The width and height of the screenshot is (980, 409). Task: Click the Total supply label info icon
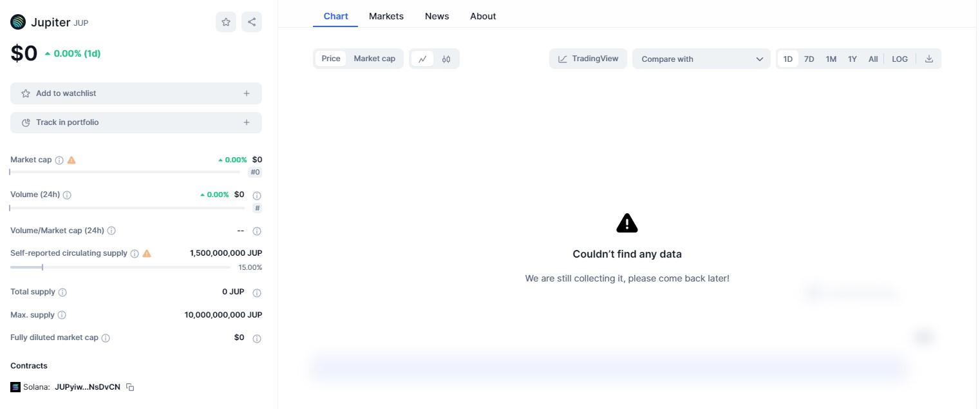62,292
